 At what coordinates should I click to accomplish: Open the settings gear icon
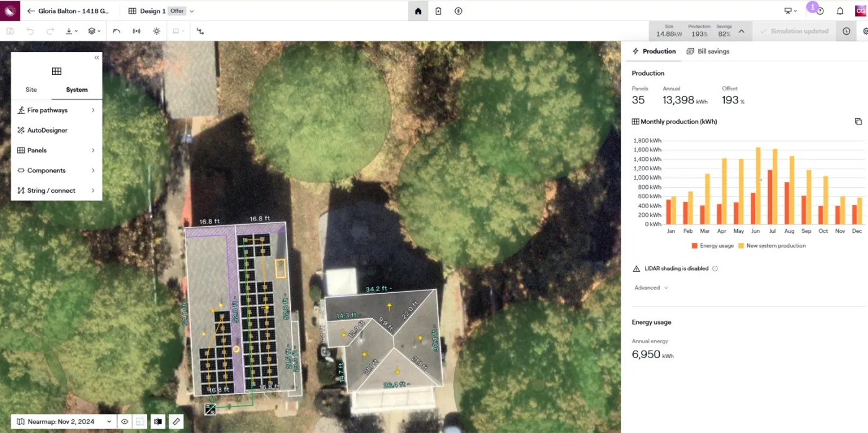[x=866, y=31]
